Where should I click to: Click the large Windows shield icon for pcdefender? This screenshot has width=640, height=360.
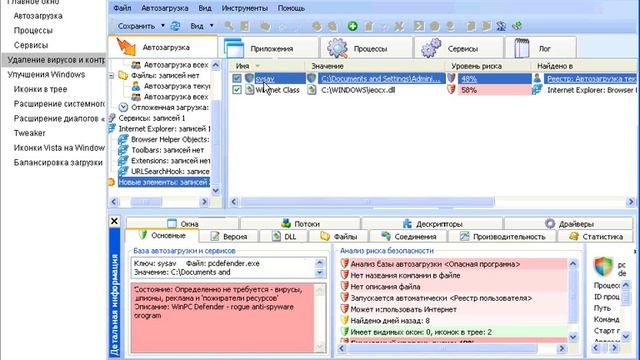[x=603, y=267]
